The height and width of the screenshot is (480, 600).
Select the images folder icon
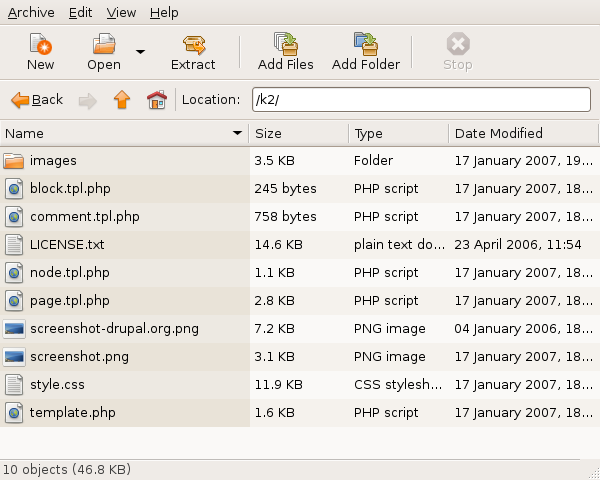[x=14, y=161]
